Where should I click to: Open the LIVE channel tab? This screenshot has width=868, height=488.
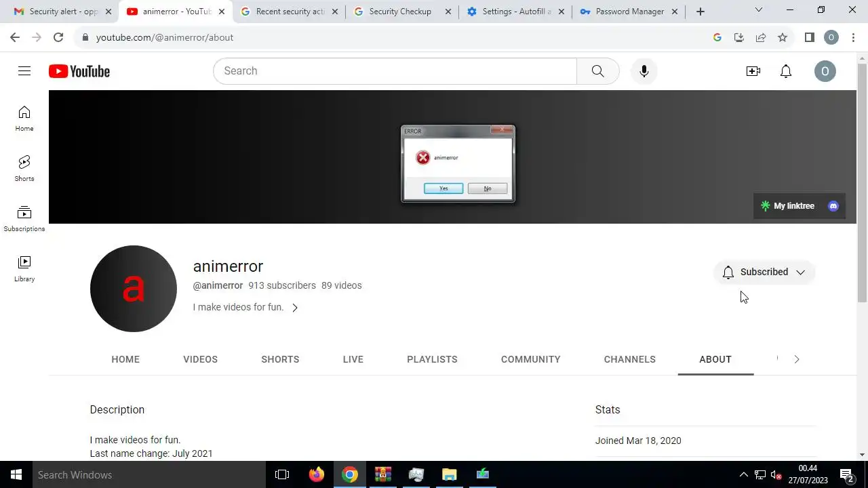click(353, 359)
